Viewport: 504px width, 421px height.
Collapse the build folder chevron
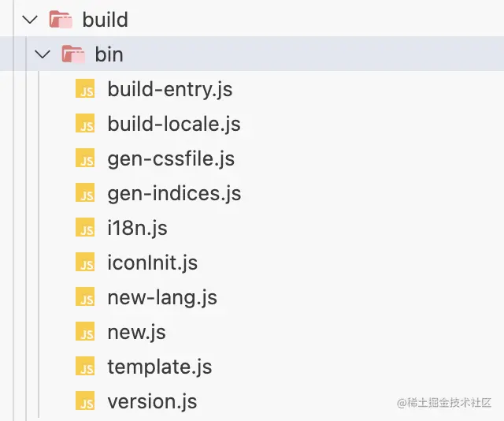[30, 19]
